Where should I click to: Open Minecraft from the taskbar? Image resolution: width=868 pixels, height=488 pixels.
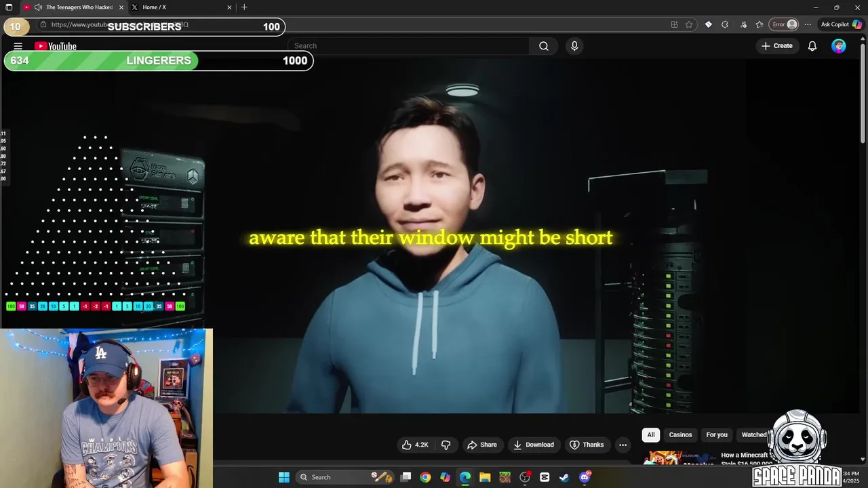click(505, 477)
